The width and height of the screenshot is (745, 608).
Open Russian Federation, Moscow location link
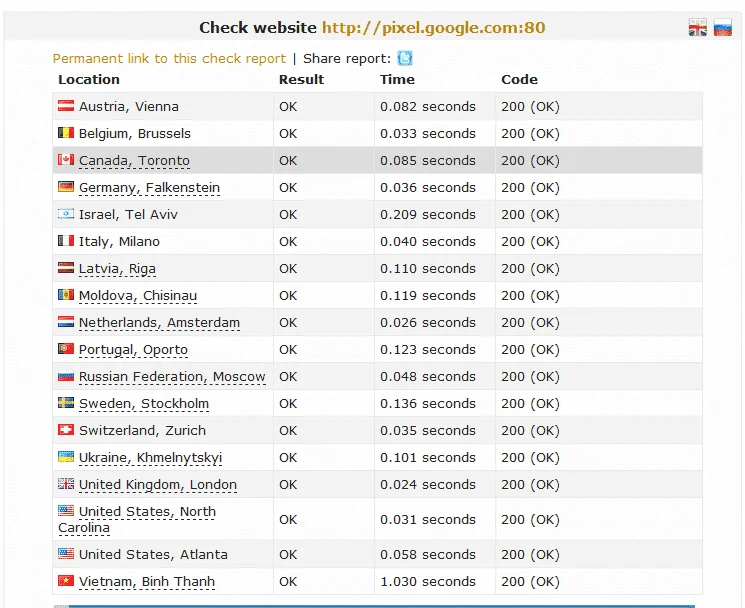[172, 377]
